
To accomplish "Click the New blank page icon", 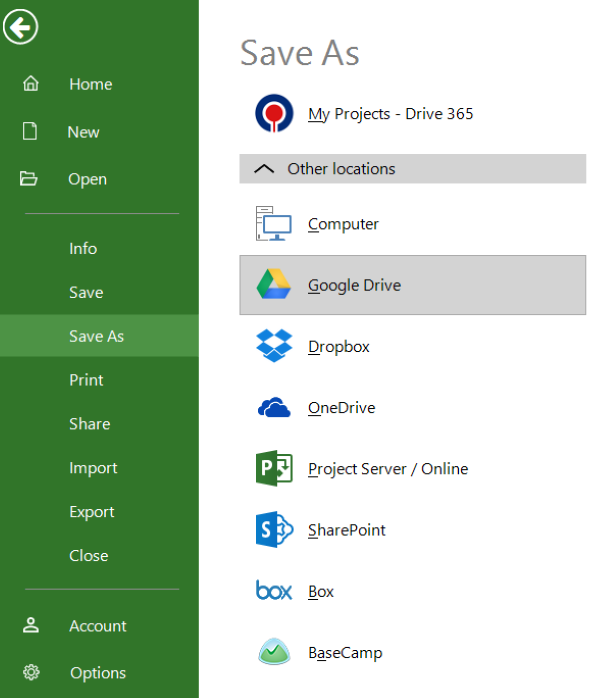I will pos(30,131).
